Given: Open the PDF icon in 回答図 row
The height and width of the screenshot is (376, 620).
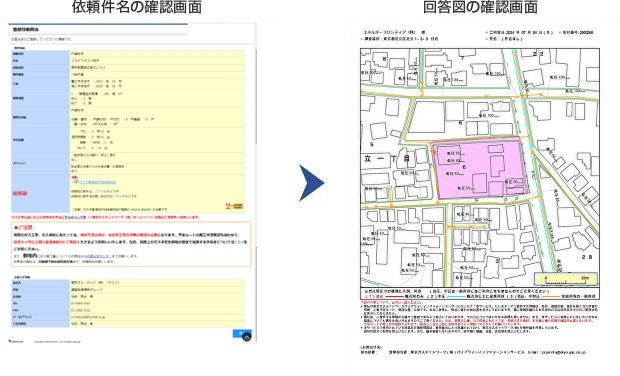Looking at the screenshot, I should [75, 179].
